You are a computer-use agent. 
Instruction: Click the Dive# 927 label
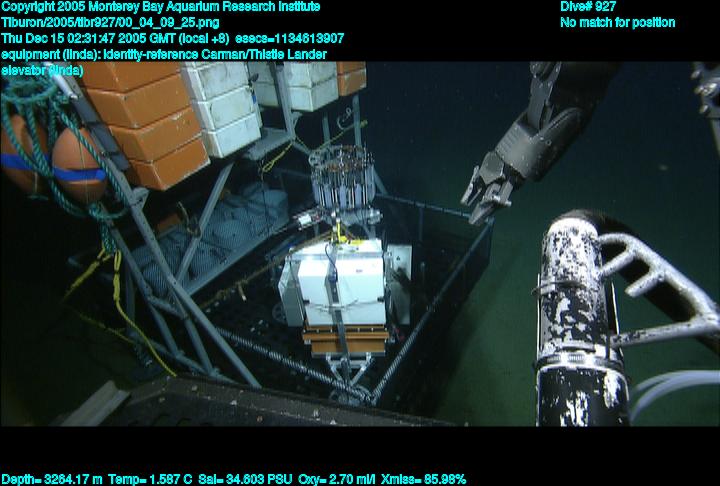point(588,7)
